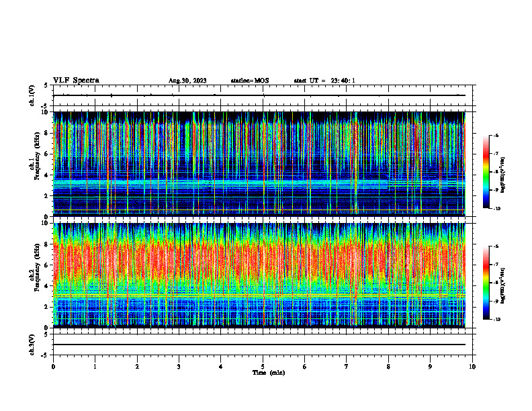
Task: Click the "8" tick on the Time axis
Action: point(388,367)
